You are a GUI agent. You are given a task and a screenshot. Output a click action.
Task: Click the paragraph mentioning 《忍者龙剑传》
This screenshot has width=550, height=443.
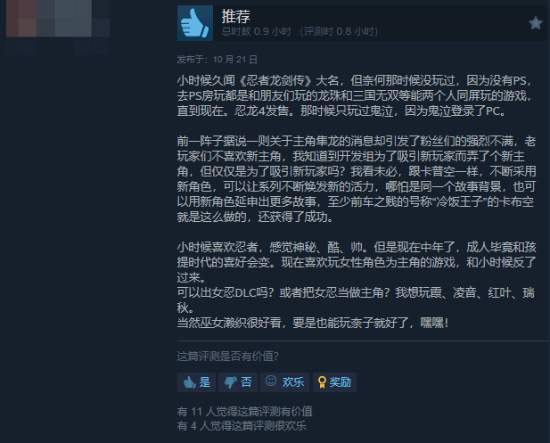pos(355,96)
